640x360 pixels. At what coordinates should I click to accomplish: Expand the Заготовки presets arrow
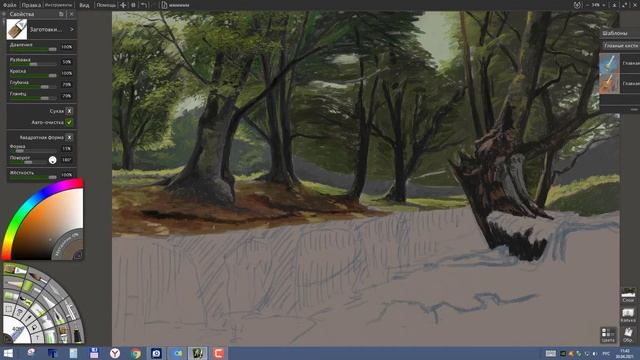(72, 29)
